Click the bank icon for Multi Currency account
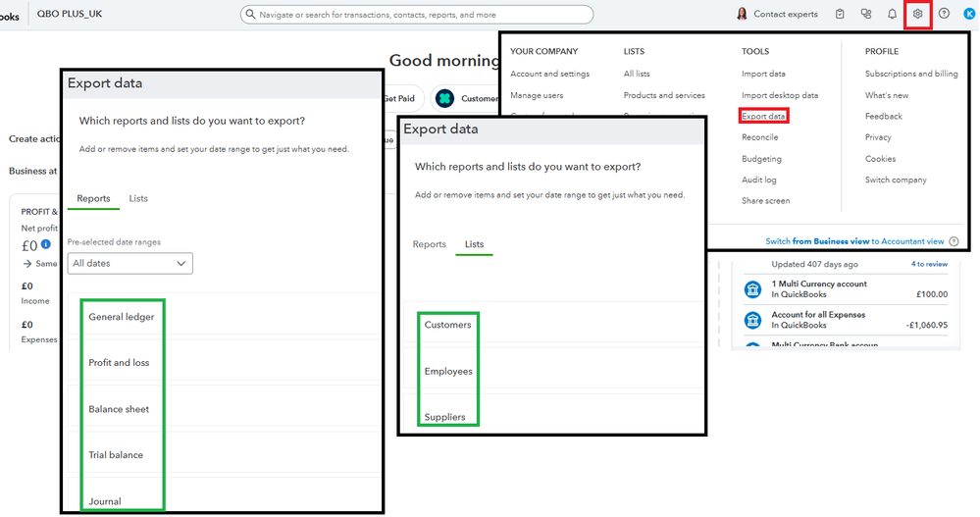This screenshot has width=980, height=517. [753, 288]
